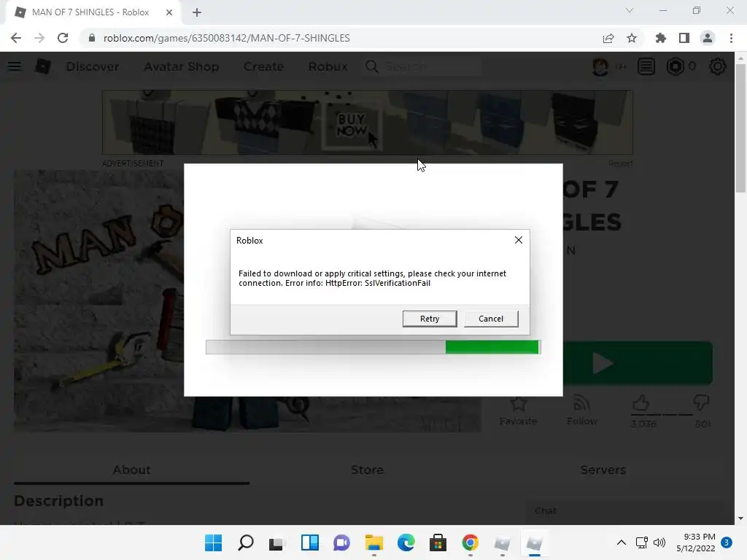
Task: Click the Roblox launcher progress bar
Action: [373, 347]
